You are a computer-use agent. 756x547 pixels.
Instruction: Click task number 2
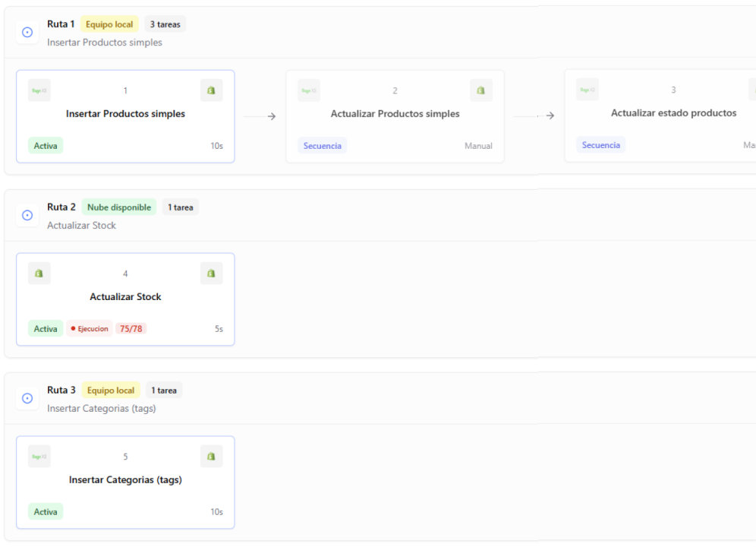[x=395, y=90]
